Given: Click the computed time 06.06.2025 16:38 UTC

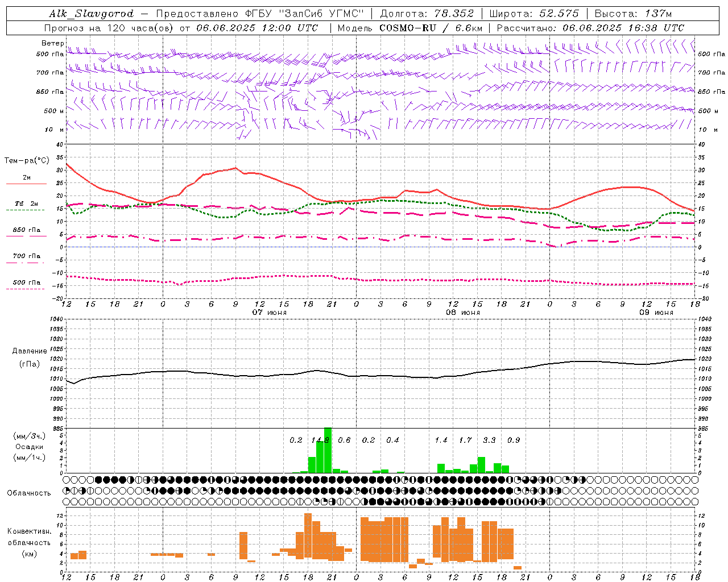Looking at the screenshot, I should click(623, 28).
